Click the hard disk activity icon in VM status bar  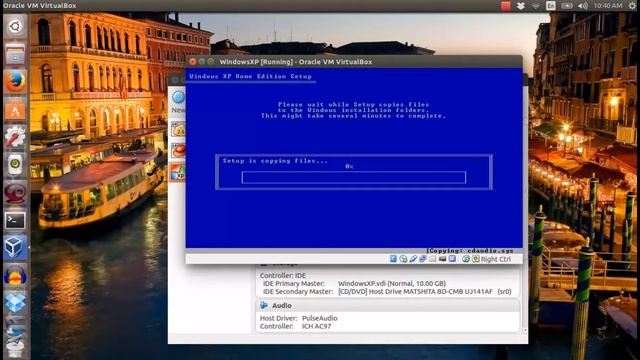coord(393,259)
